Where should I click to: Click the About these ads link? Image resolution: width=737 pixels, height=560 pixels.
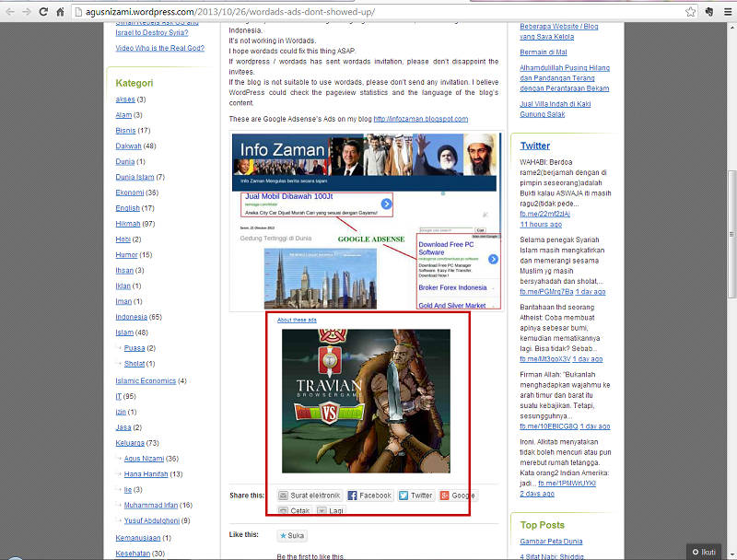[297, 320]
